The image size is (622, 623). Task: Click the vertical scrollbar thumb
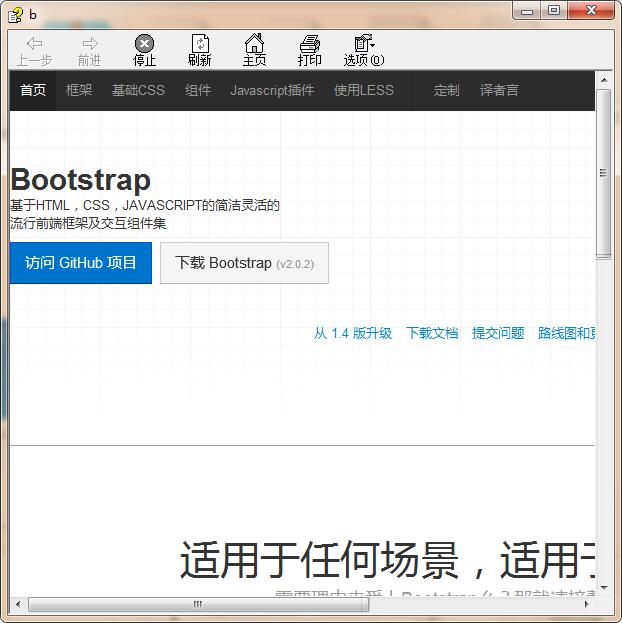pos(604,173)
